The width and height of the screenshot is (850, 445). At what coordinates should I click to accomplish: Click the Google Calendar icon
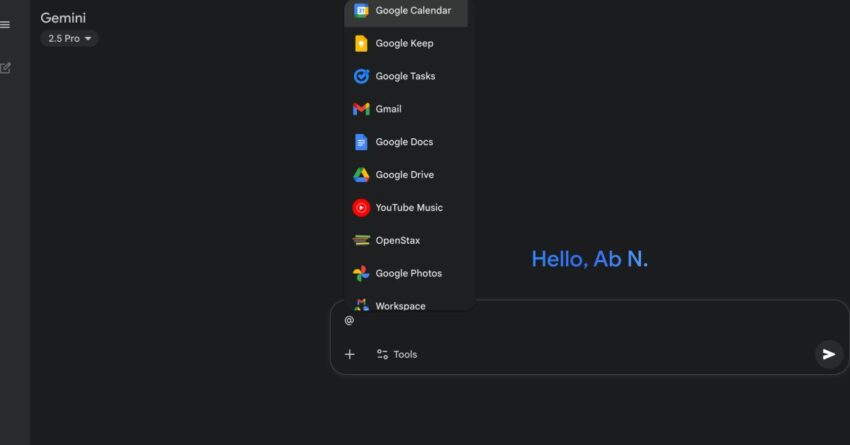[361, 11]
